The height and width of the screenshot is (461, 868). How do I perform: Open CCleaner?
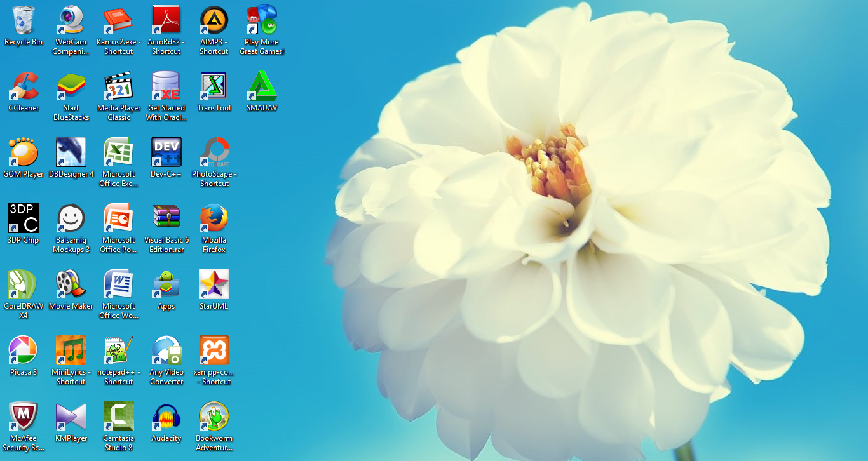[x=24, y=86]
